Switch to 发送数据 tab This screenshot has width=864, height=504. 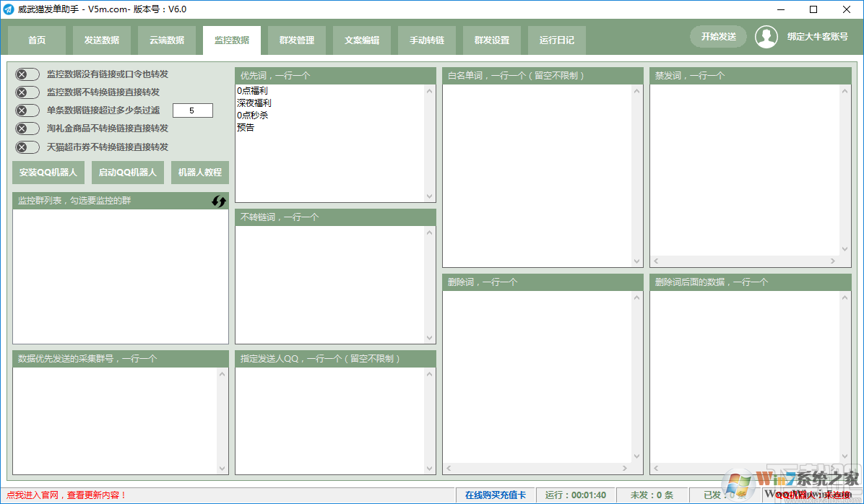tap(102, 40)
